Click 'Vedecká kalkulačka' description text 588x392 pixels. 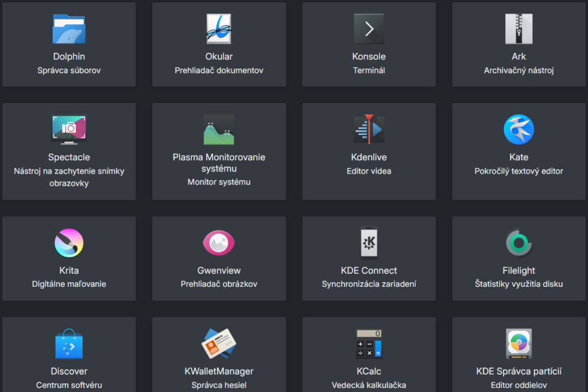(369, 385)
